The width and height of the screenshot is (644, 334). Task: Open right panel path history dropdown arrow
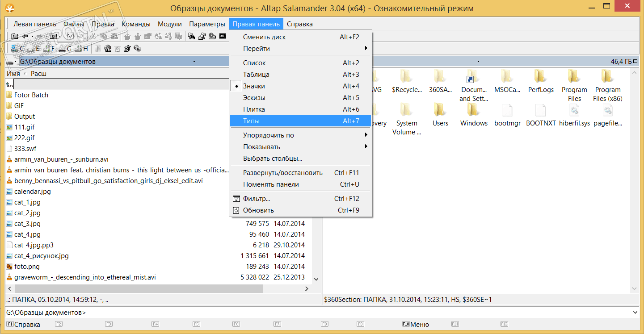pos(478,62)
